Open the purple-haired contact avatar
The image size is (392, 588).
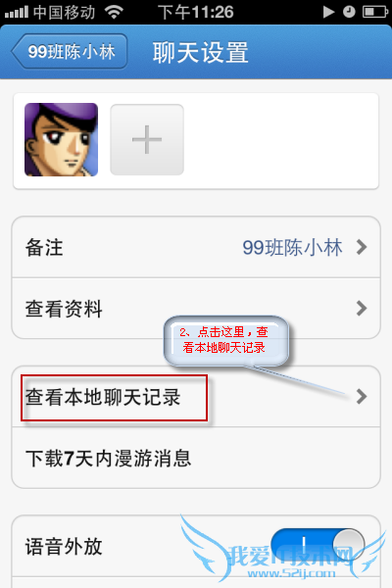pyautogui.click(x=61, y=139)
